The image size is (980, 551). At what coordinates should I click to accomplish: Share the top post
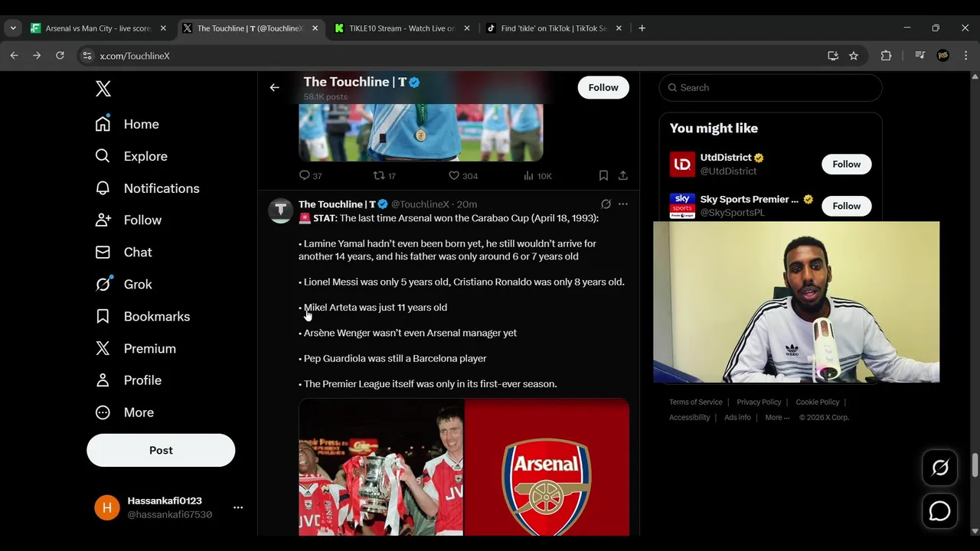coord(623,176)
